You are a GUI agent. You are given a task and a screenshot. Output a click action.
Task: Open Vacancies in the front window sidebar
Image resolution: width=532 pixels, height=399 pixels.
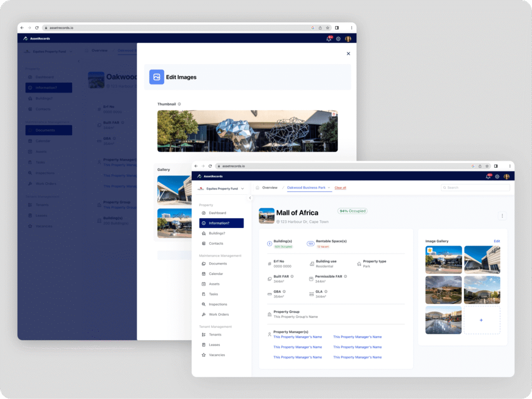pos(217,355)
